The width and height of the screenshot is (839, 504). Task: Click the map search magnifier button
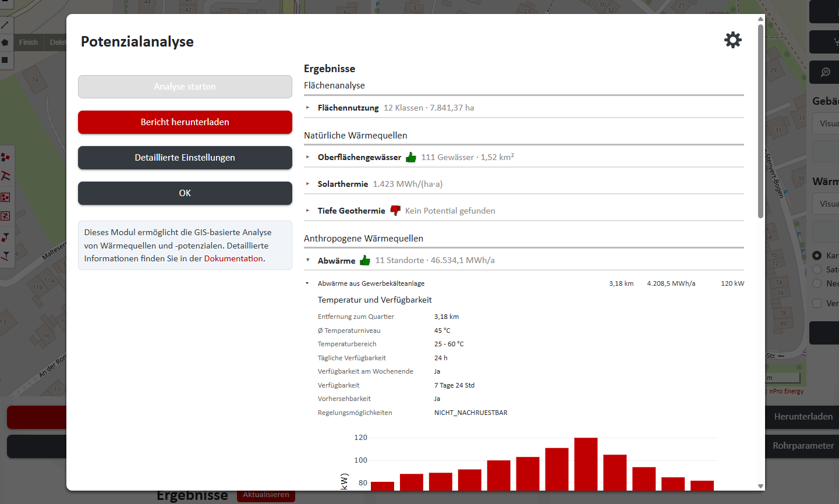[x=825, y=72]
